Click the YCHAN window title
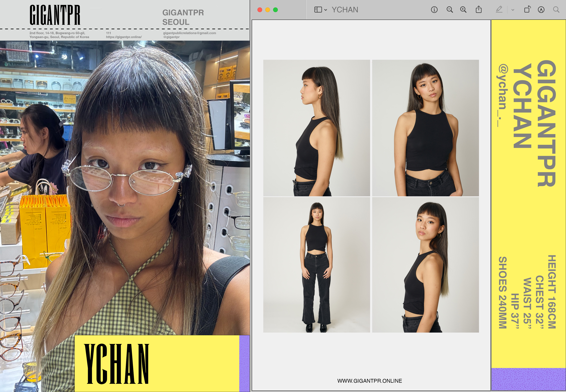Image resolution: width=566 pixels, height=392 pixels. click(x=345, y=10)
